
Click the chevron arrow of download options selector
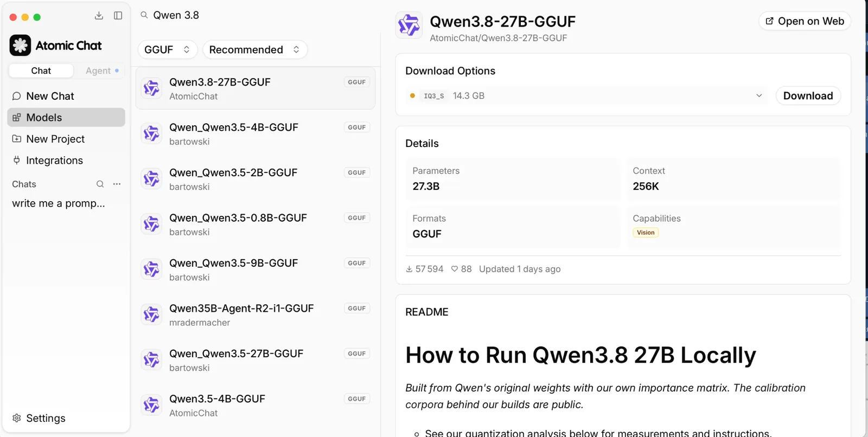point(759,96)
